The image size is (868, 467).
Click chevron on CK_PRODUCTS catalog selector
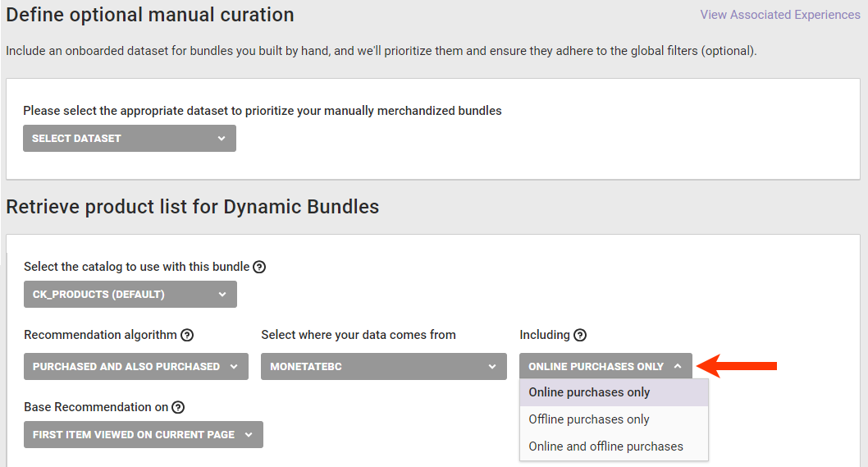(222, 295)
